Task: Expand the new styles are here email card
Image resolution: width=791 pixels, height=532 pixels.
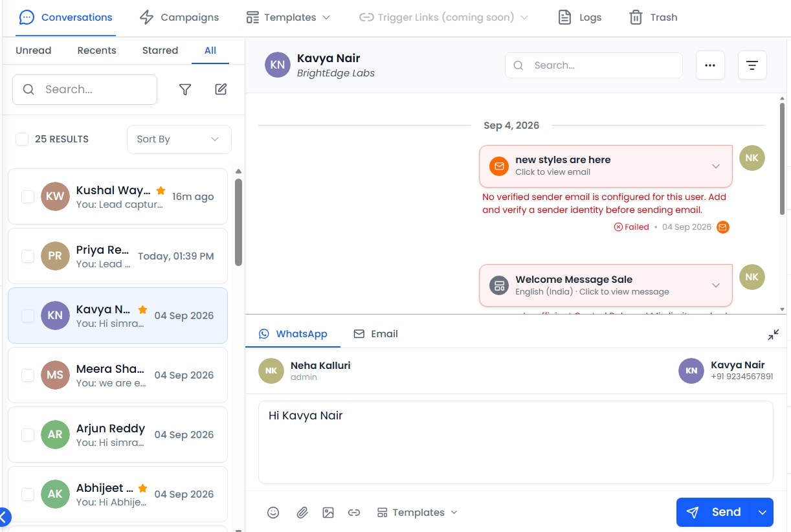Action: [x=716, y=166]
